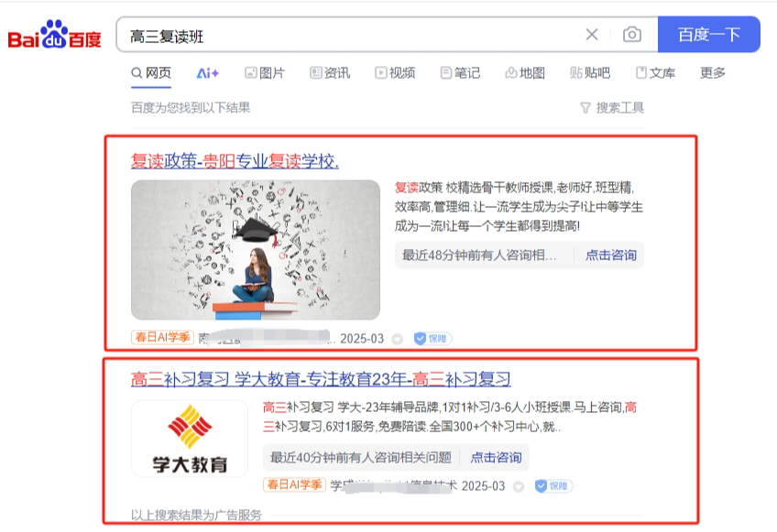Clear the search box with X icon
This screenshot has width=777, height=532.
[x=592, y=35]
